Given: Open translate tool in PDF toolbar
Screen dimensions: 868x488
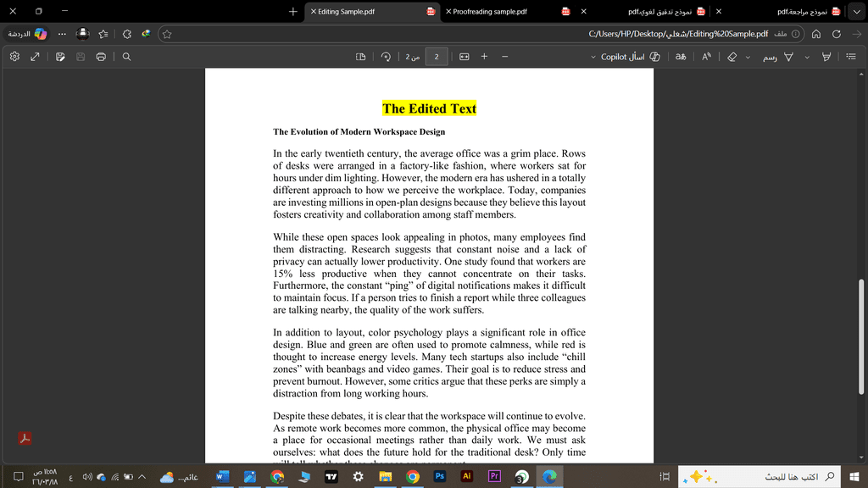Looking at the screenshot, I should (681, 57).
